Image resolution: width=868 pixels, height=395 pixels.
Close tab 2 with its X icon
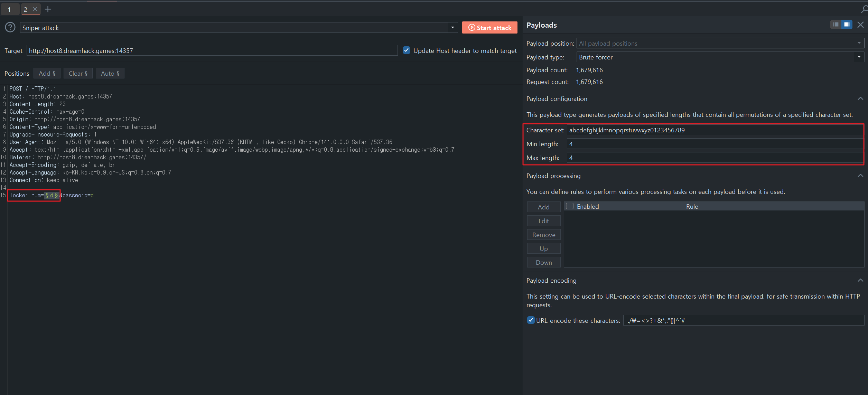pos(35,9)
